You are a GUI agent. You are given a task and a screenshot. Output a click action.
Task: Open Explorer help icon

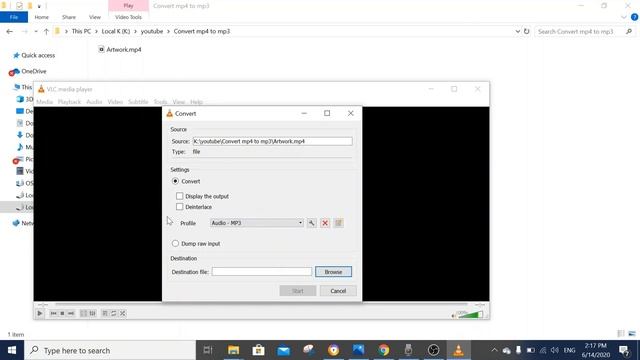634,17
